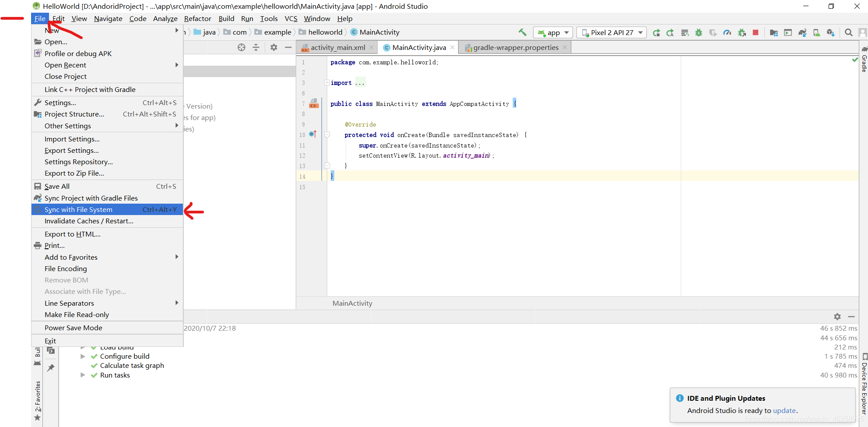This screenshot has height=427, width=868.
Task: Toggle Power Save Mode menu item
Action: pos(107,328)
